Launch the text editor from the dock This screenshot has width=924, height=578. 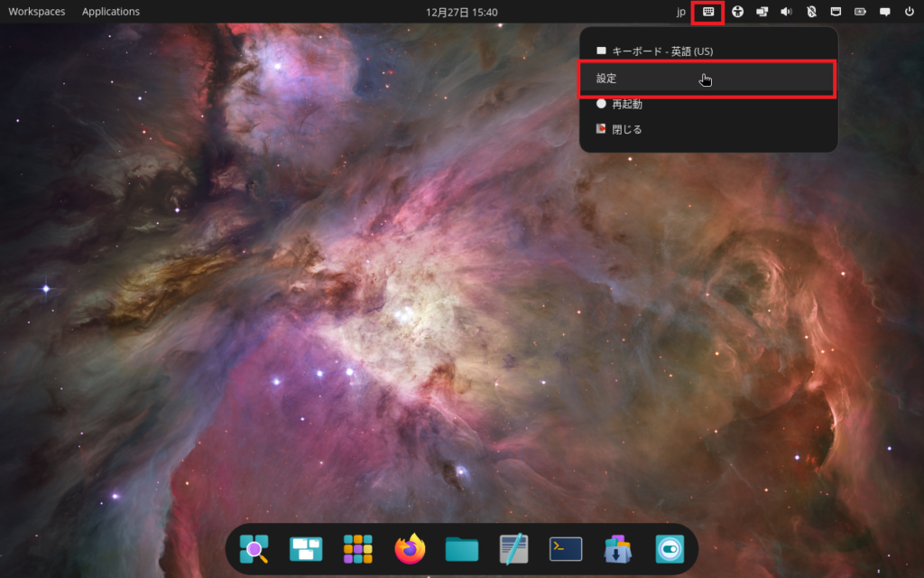tap(513, 549)
